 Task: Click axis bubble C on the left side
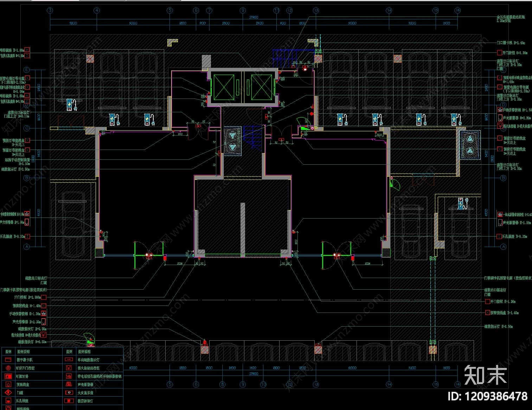(27, 128)
